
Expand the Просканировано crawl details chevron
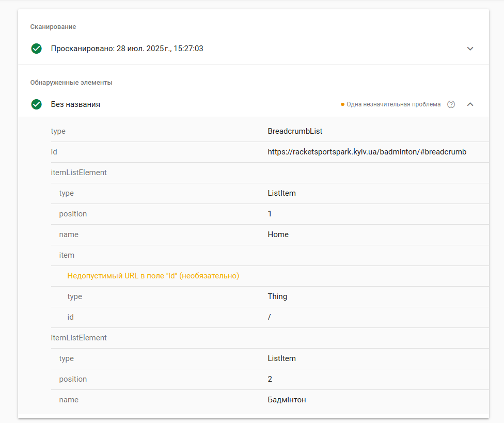470,49
